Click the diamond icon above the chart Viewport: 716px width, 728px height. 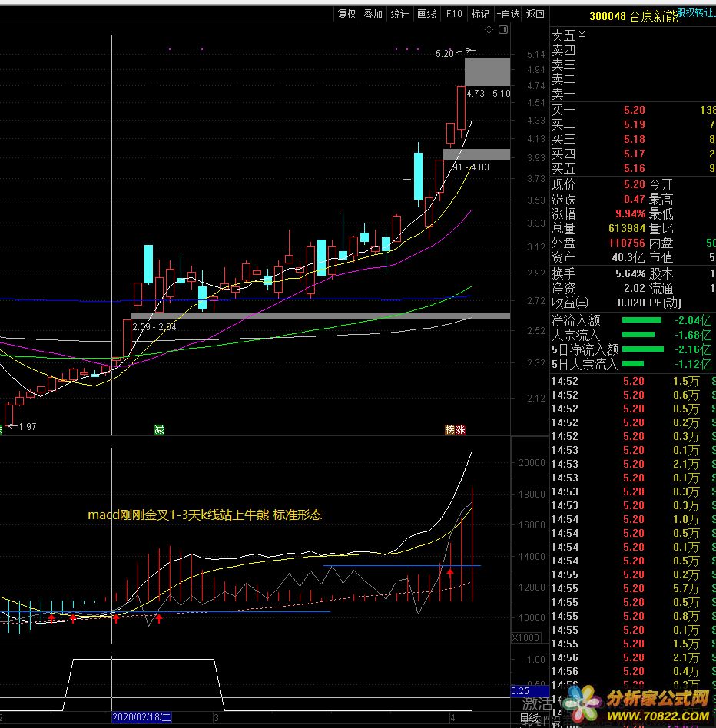pos(489,30)
